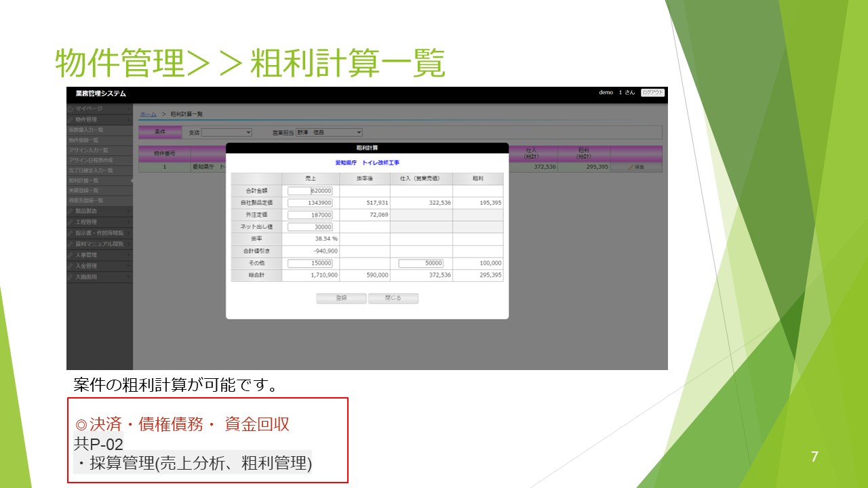Image resolution: width=868 pixels, height=488 pixels.
Task: Open マイページ in the sidebar
Action: pos(100,108)
